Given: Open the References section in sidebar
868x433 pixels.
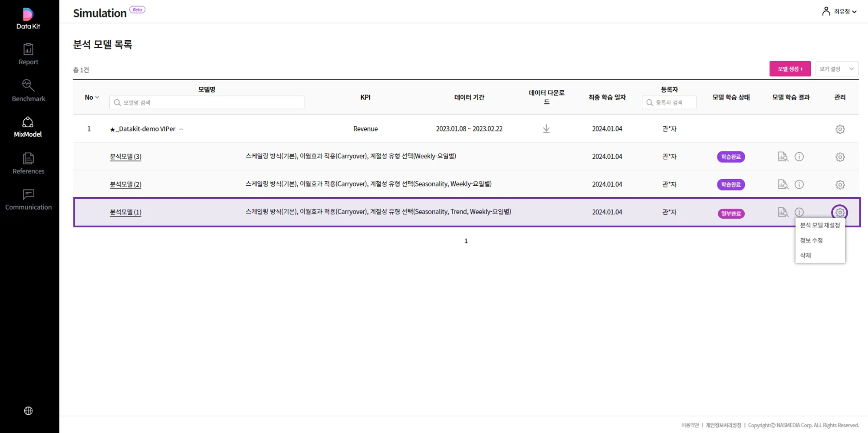Looking at the screenshot, I should [28, 163].
